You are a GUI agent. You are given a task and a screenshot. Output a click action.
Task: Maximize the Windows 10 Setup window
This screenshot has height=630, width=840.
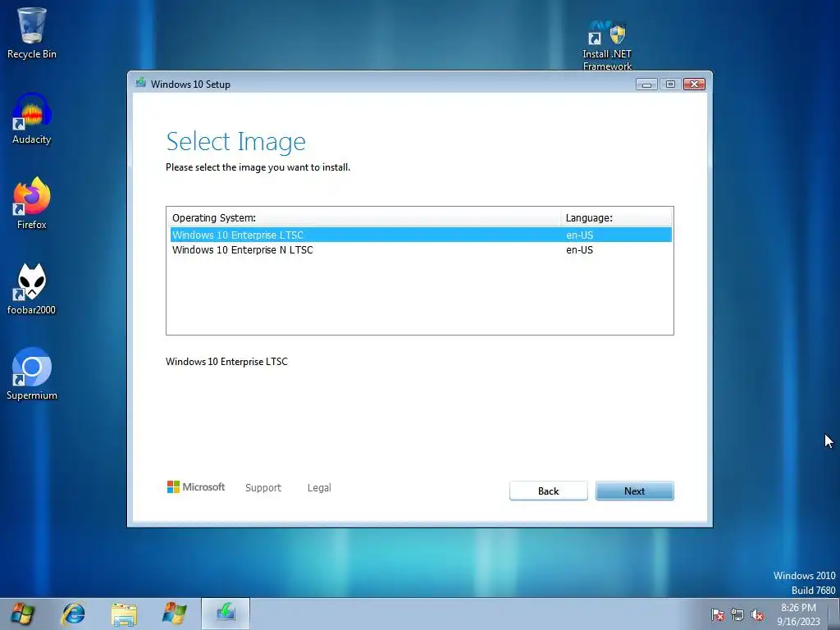tap(669, 84)
